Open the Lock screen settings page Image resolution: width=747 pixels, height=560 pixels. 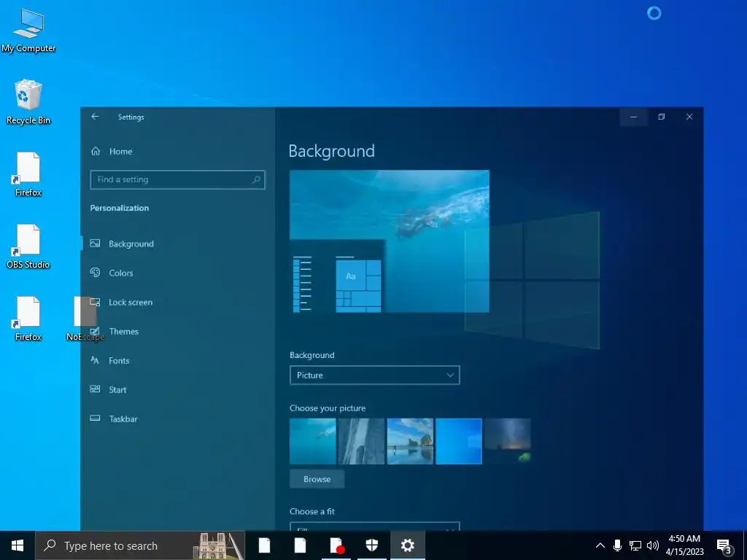click(x=130, y=303)
